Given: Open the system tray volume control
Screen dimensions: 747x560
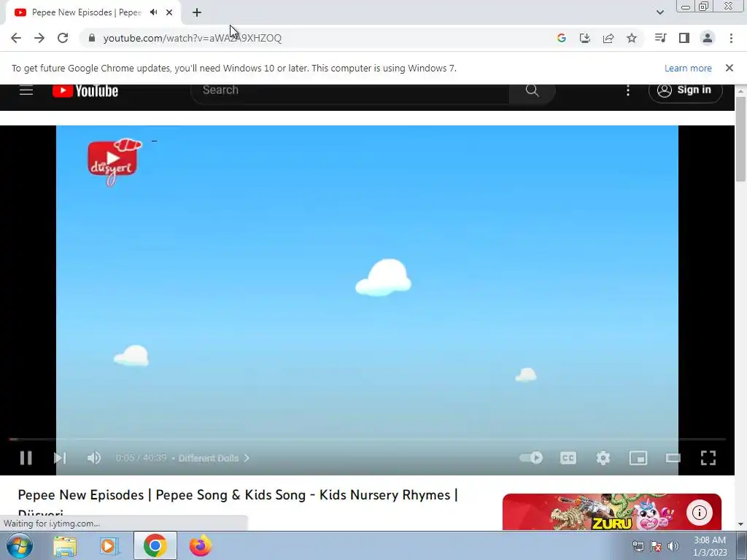Looking at the screenshot, I should click(x=673, y=546).
